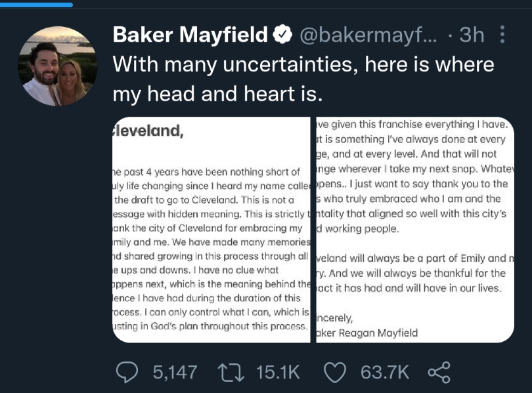Viewport: 532px width, 393px height.
Task: Click the "Cleveland," heading in the letter
Action: point(149,131)
